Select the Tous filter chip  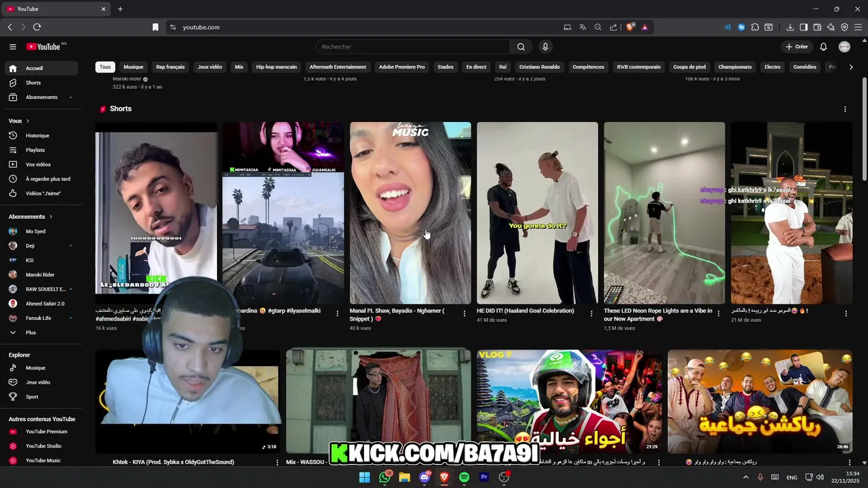105,67
